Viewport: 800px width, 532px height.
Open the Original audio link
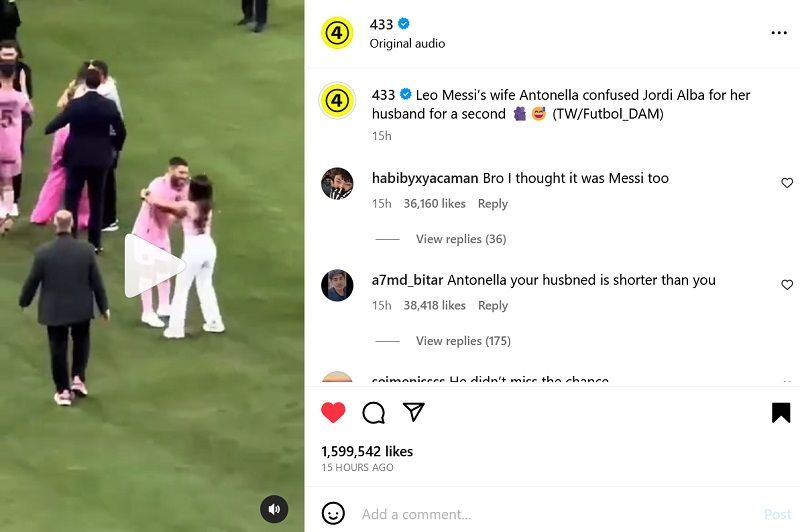click(407, 44)
